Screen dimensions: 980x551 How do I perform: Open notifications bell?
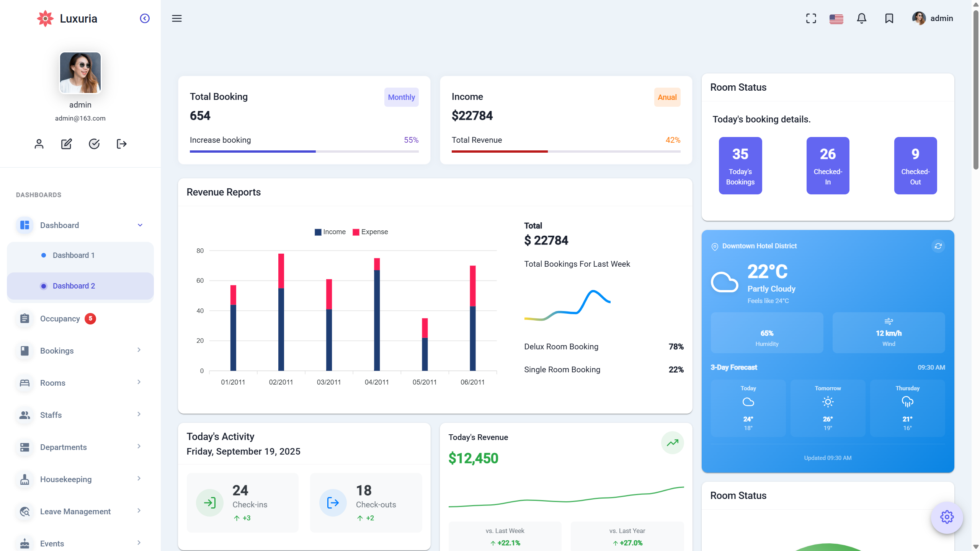pyautogui.click(x=861, y=18)
